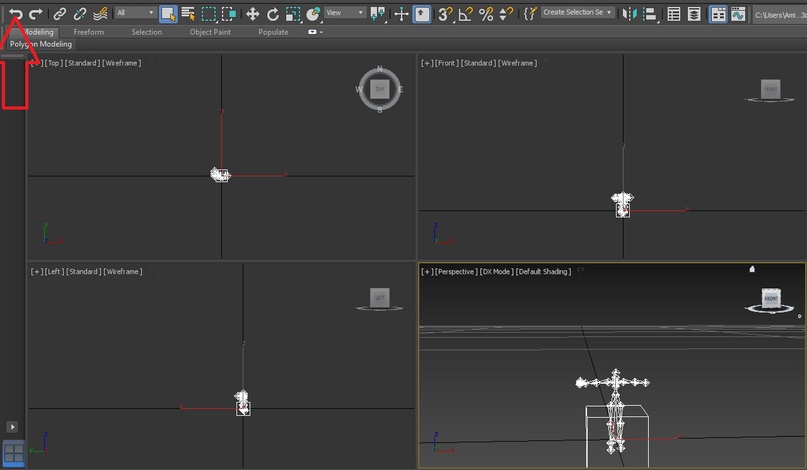Activate the Select and Move tool
Viewport: 807px width, 470px height.
[252, 13]
